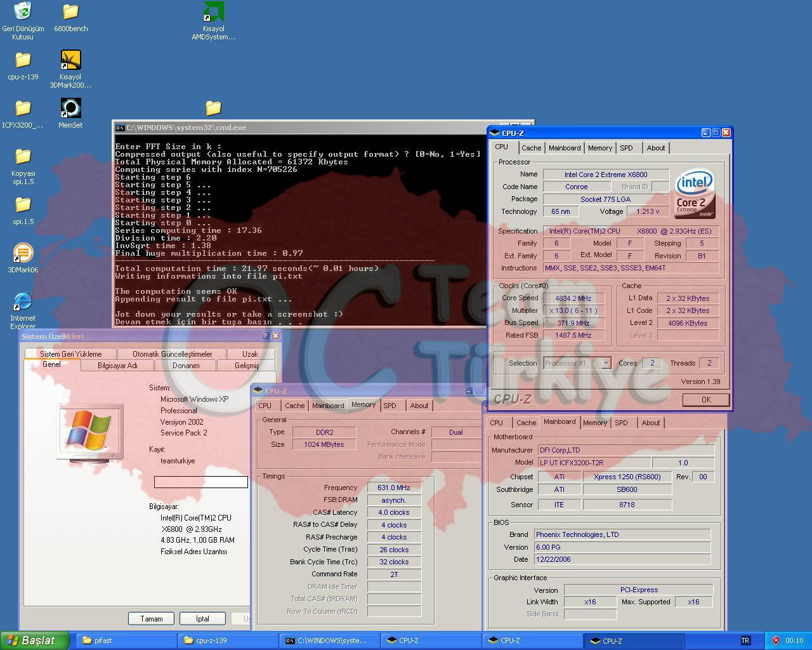Viewport: 812px width, 650px height.
Task: Select the unlabeled folder above cmd window
Action: point(214,108)
